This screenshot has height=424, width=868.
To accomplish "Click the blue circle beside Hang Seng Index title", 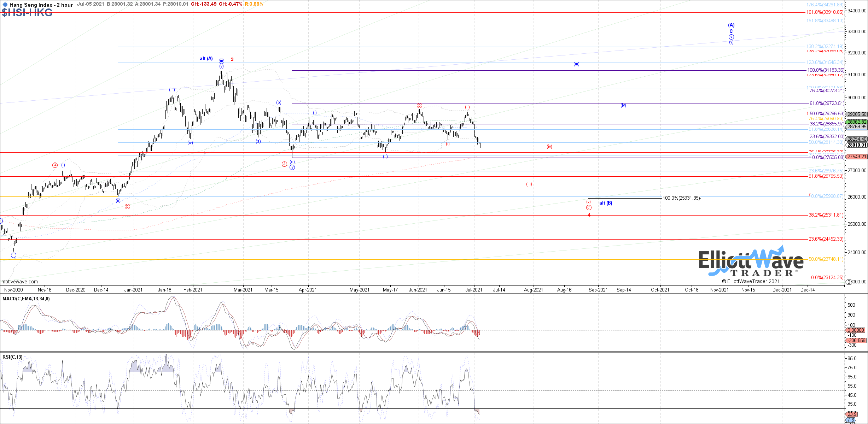I will click(5, 5).
